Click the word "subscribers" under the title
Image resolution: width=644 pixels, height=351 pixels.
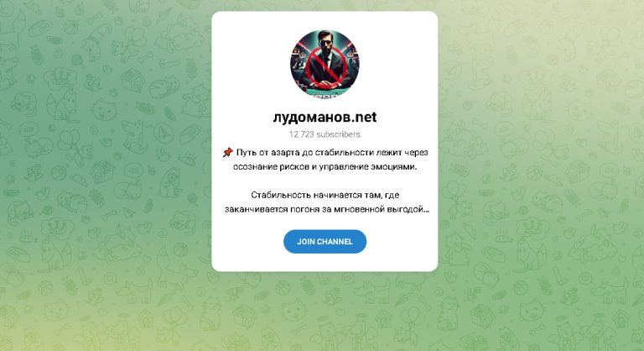[339, 134]
